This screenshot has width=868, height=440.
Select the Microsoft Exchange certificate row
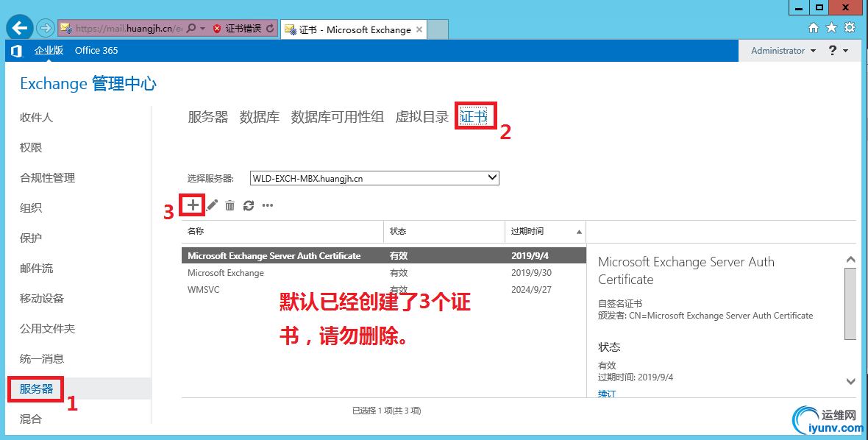[x=384, y=273]
